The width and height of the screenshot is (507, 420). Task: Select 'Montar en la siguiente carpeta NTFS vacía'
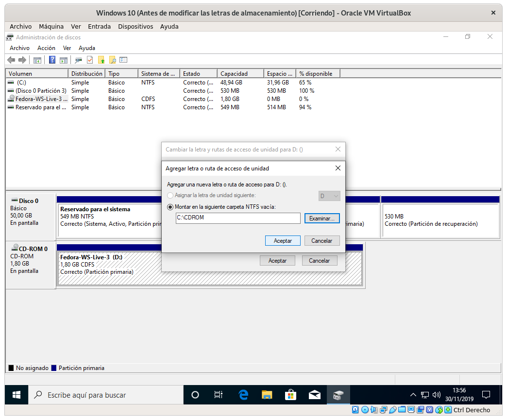170,207
